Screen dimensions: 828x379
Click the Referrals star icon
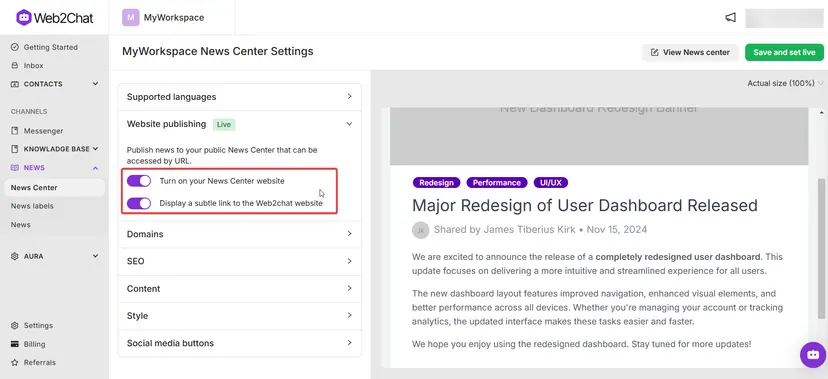(x=15, y=363)
